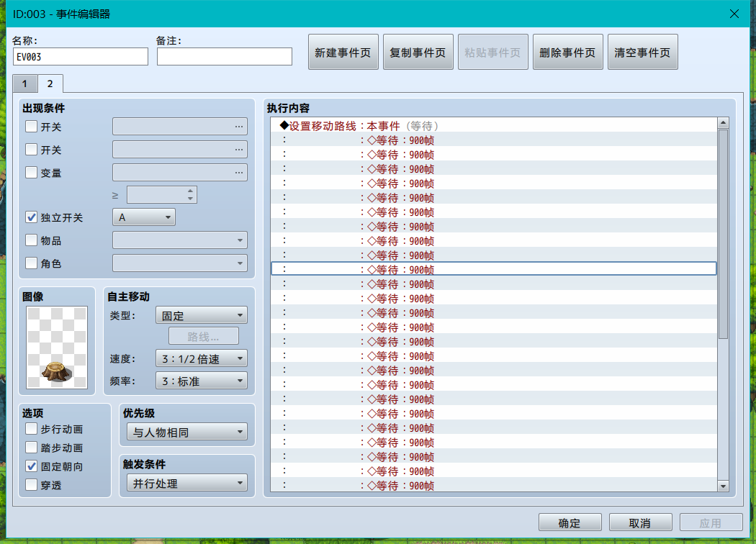756x544 pixels.
Task: Confirm with the 确定 button
Action: [x=570, y=523]
